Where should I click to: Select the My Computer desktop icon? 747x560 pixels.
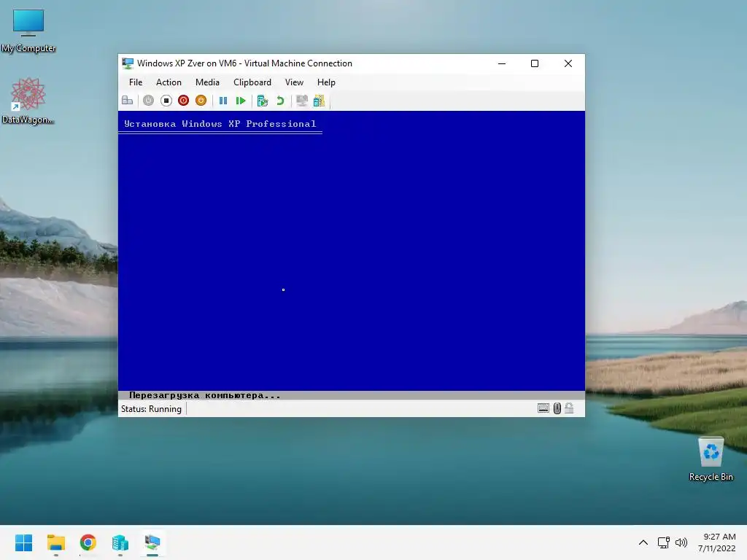pos(28,31)
